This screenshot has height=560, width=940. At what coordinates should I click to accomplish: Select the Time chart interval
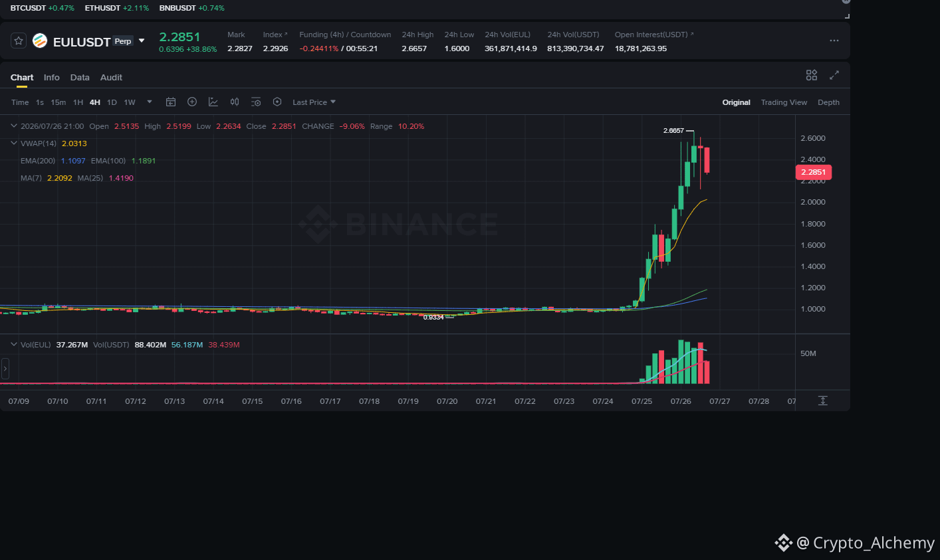pyautogui.click(x=20, y=102)
